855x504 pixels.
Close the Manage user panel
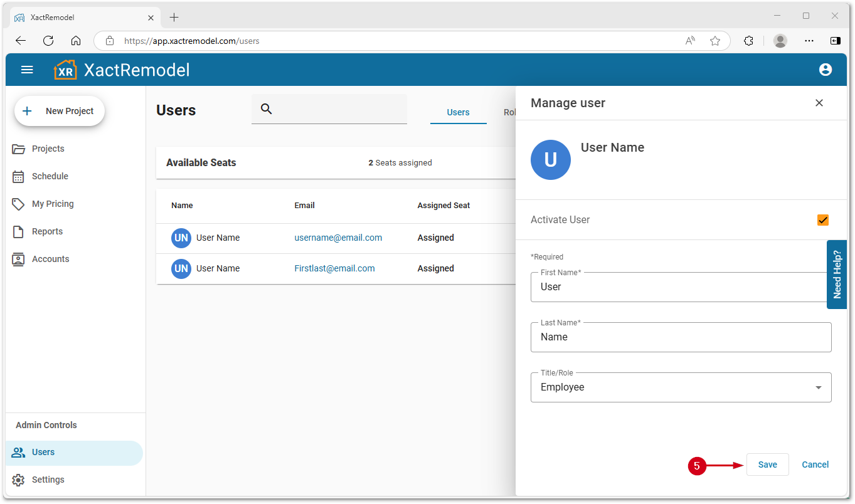point(819,103)
